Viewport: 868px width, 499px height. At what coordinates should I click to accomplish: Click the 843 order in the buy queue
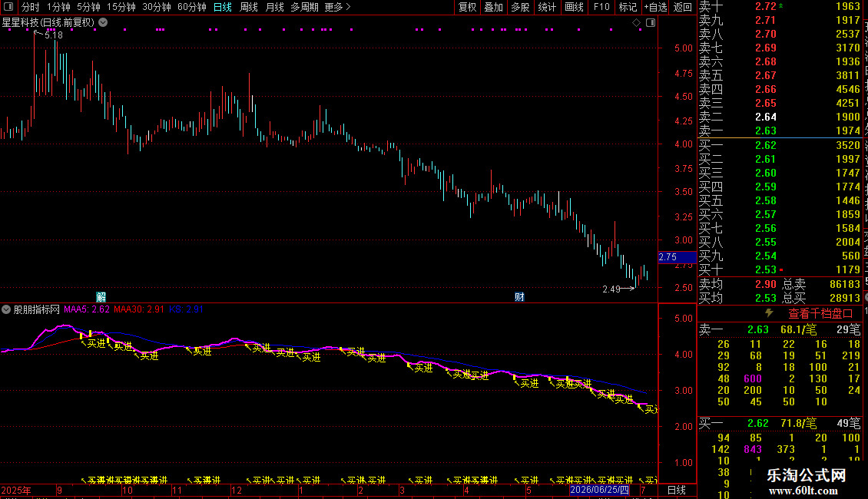pos(753,449)
